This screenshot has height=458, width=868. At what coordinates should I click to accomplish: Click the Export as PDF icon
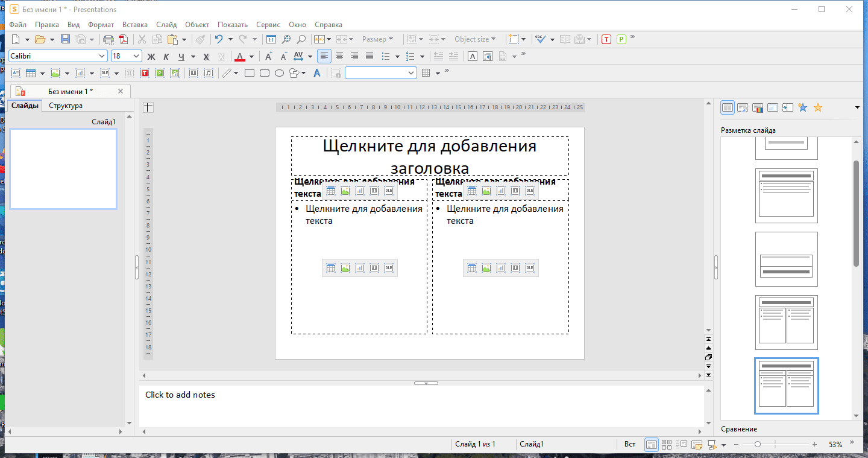124,39
